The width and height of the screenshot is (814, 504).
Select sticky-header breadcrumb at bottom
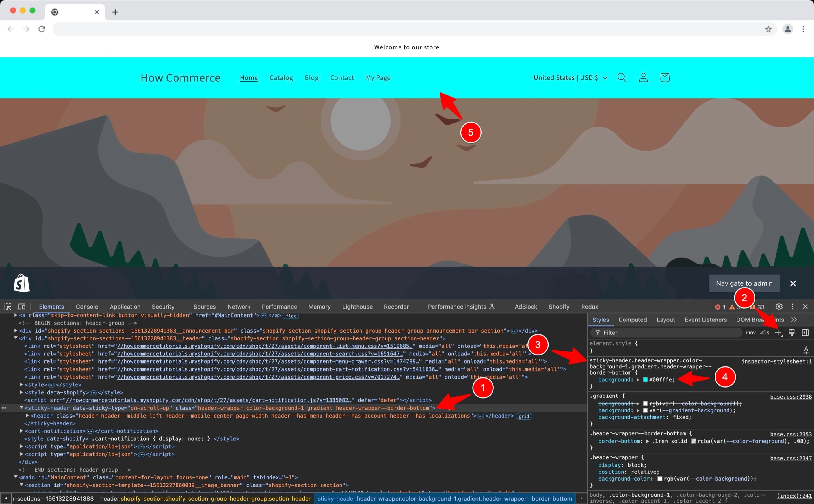[445, 499]
